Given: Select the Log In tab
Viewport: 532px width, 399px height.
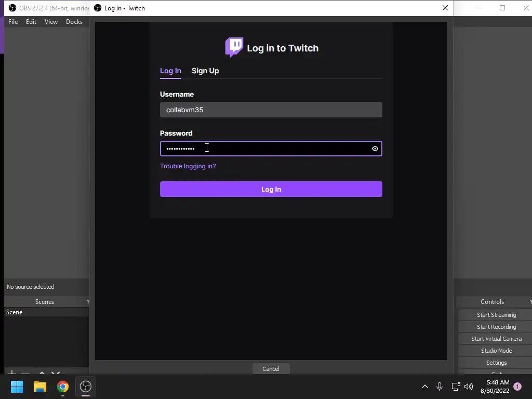Looking at the screenshot, I should pyautogui.click(x=170, y=71).
